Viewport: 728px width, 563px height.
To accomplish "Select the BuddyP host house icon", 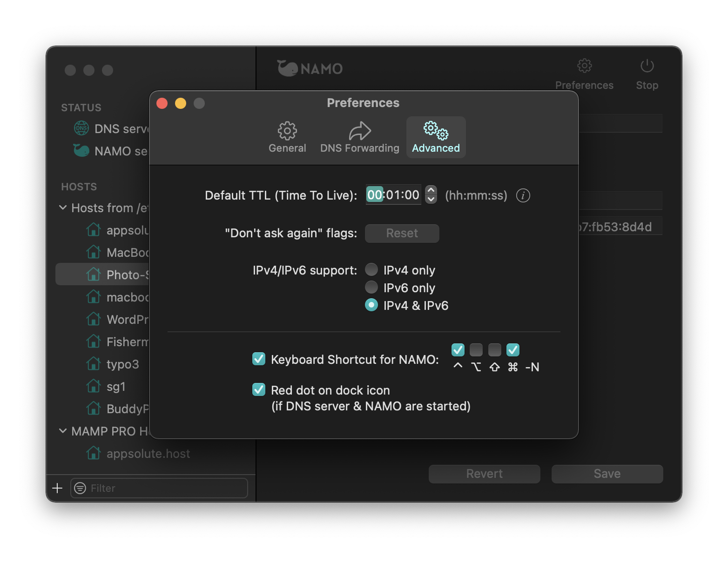I will (x=94, y=408).
